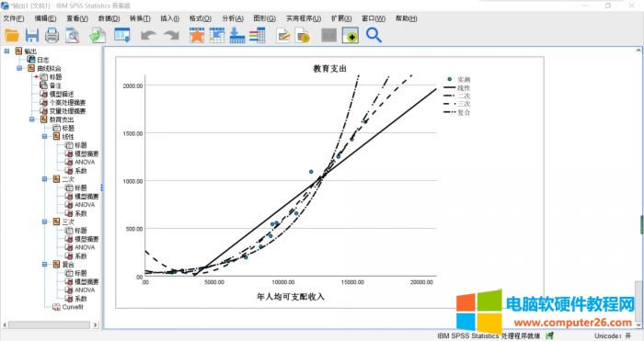Click the Undo arrow icon
Image resolution: width=644 pixels, height=341 pixels.
[x=148, y=36]
